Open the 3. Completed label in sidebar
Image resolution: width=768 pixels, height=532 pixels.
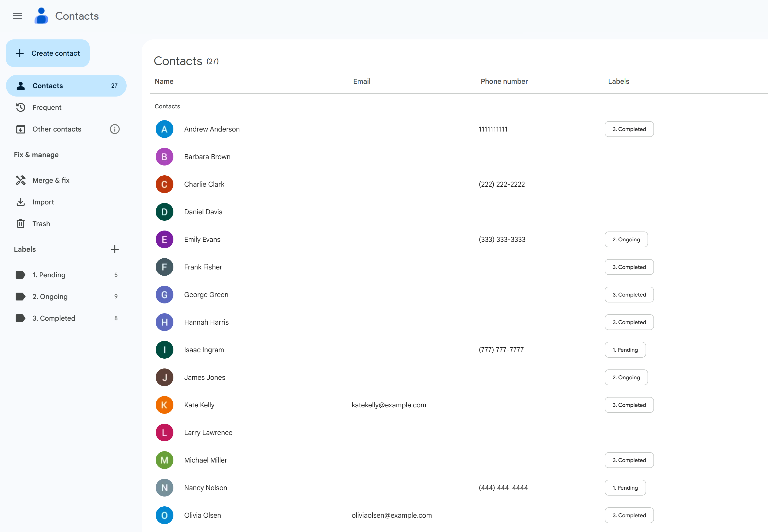pyautogui.click(x=54, y=318)
